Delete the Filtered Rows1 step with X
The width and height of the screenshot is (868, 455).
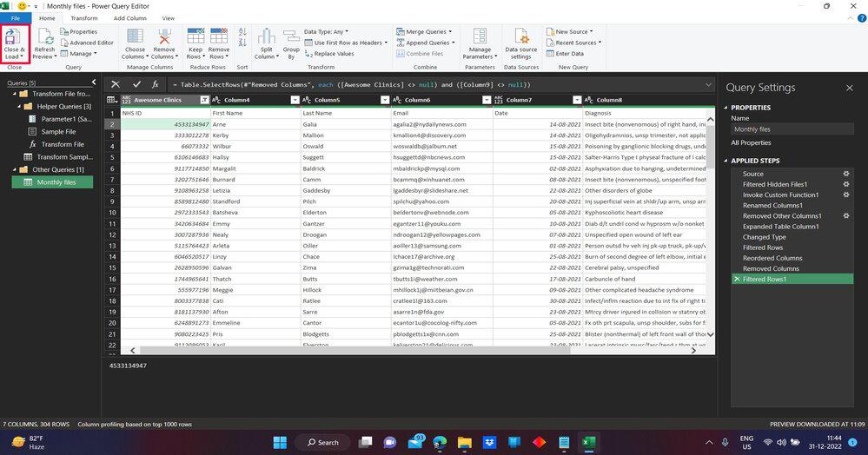pyautogui.click(x=737, y=280)
